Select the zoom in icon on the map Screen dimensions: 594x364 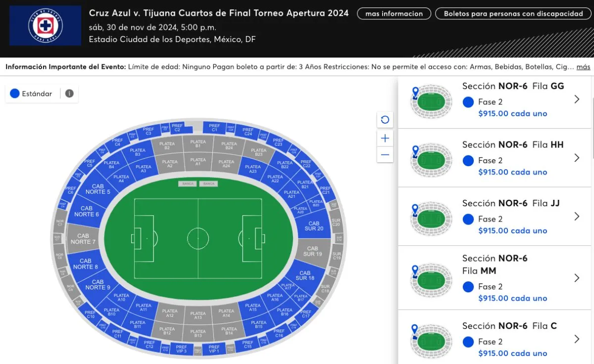[385, 138]
